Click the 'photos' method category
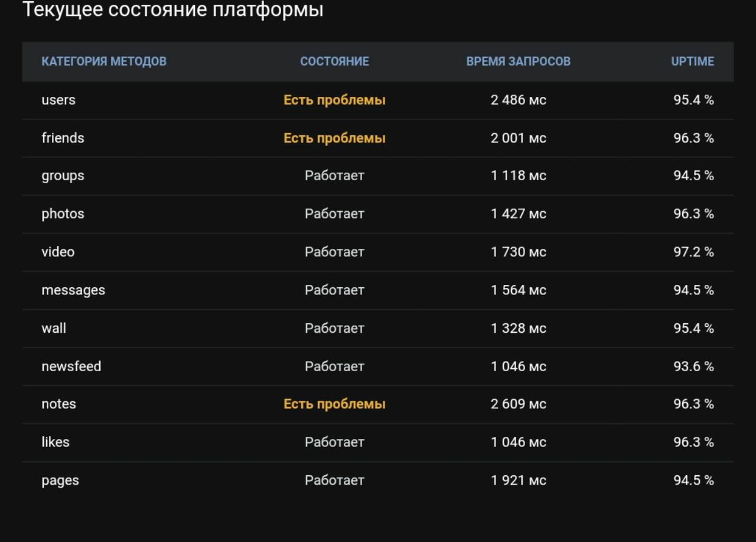 (63, 213)
